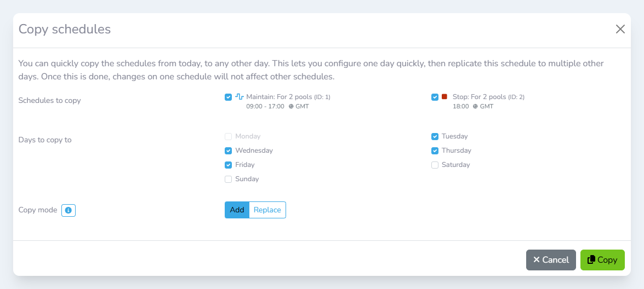
Task: Click the Copy mode info icon
Action: [x=69, y=210]
